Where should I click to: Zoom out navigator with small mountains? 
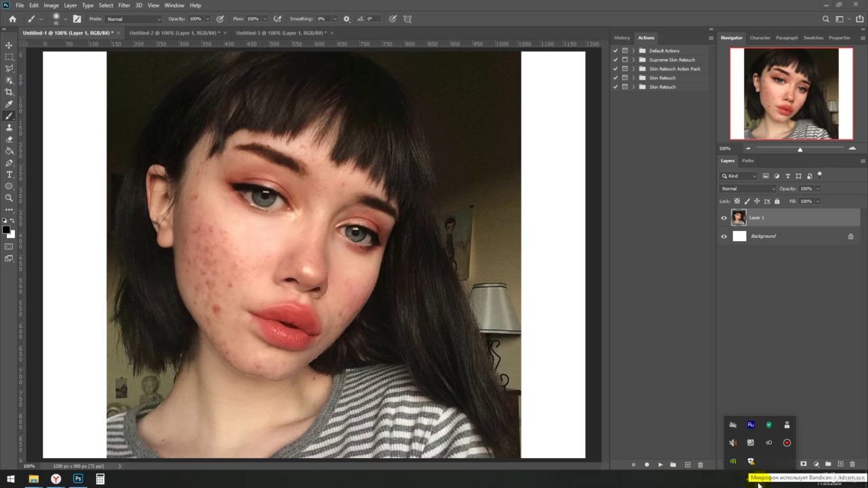(x=748, y=148)
